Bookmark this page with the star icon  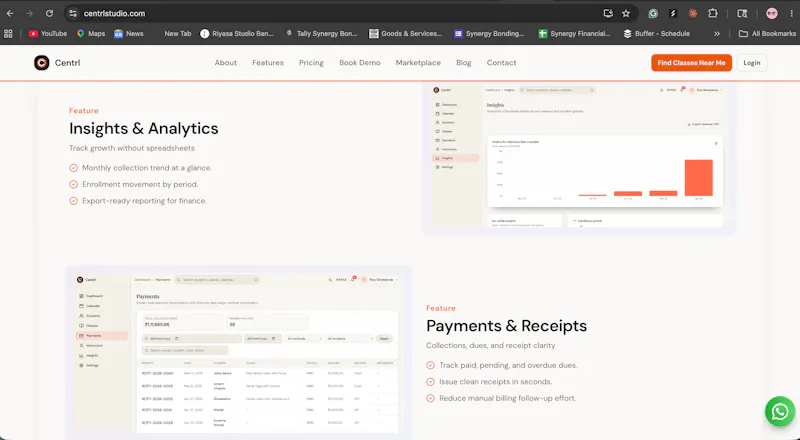coord(626,13)
